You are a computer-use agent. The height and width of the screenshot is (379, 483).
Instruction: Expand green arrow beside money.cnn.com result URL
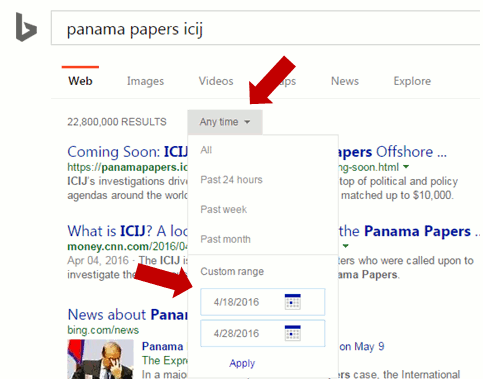click(346, 246)
